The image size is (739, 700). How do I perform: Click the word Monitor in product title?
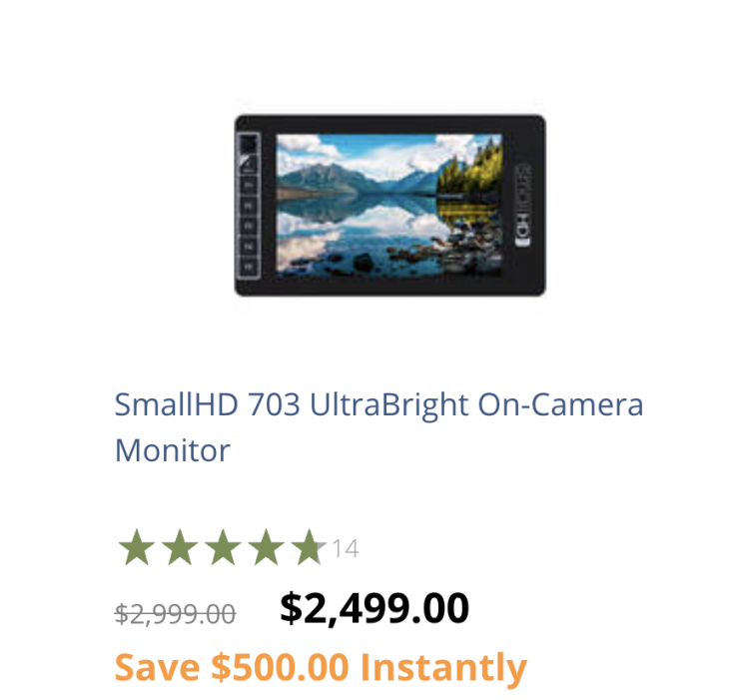coord(173,450)
